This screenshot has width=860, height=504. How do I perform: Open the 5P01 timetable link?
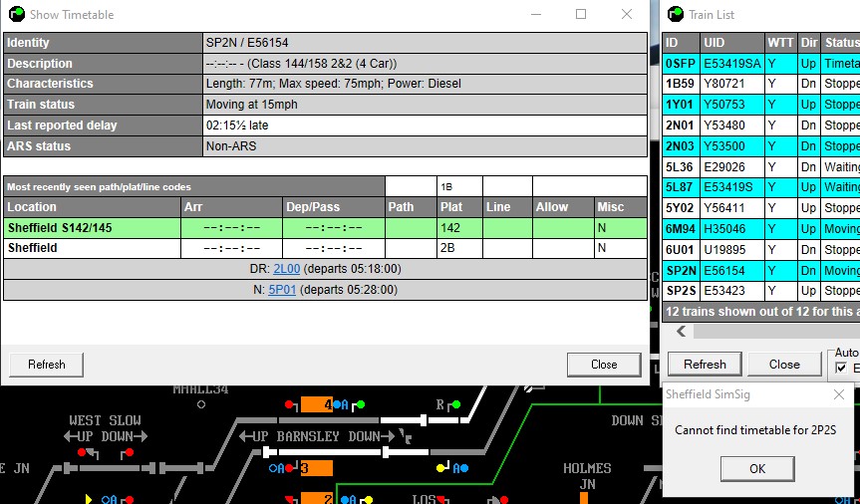[282, 290]
